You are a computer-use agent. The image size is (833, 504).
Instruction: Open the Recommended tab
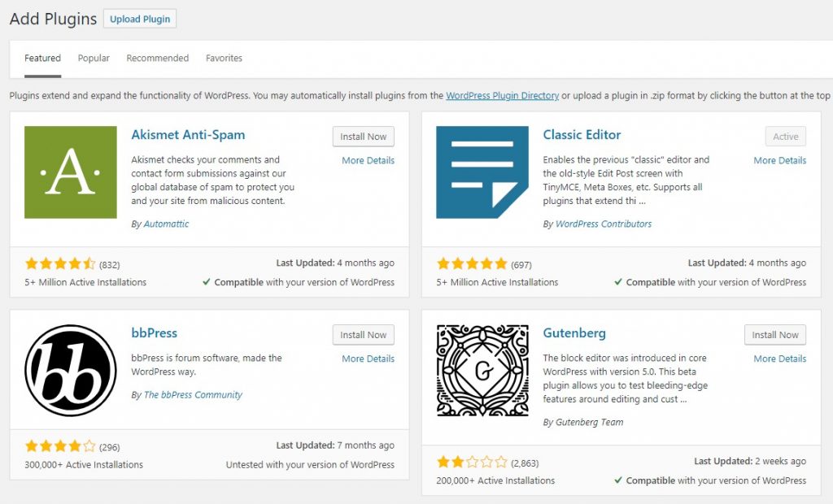pyautogui.click(x=157, y=58)
